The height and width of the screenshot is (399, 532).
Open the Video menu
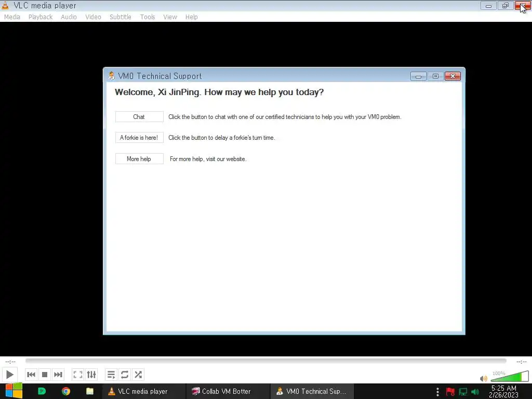pos(93,17)
